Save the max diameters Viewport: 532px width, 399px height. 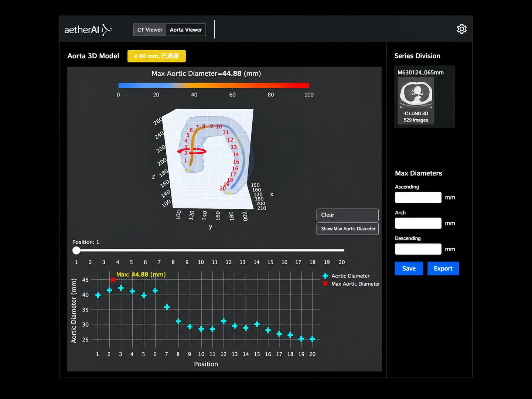(x=409, y=269)
